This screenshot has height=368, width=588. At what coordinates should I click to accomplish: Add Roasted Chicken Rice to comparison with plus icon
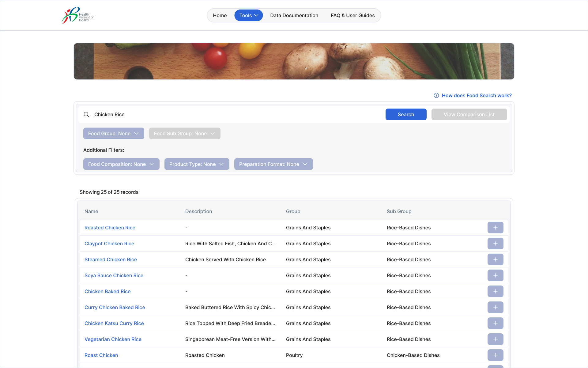pyautogui.click(x=495, y=228)
